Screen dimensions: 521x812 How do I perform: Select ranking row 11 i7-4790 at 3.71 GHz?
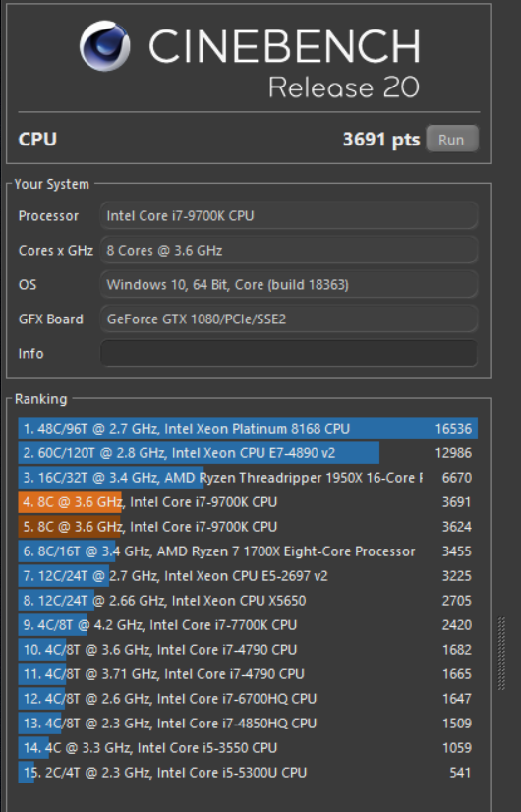coord(248,674)
